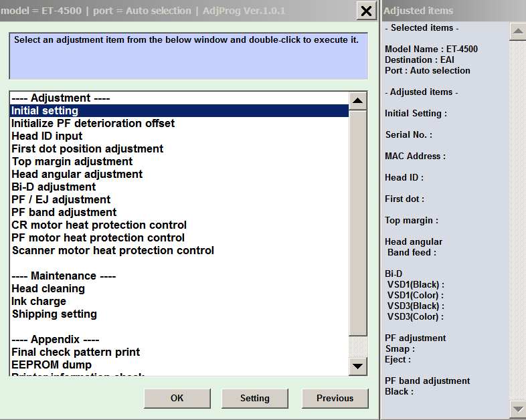Image resolution: width=526 pixels, height=420 pixels.
Task: Click First dot label in side panel
Action: click(405, 199)
